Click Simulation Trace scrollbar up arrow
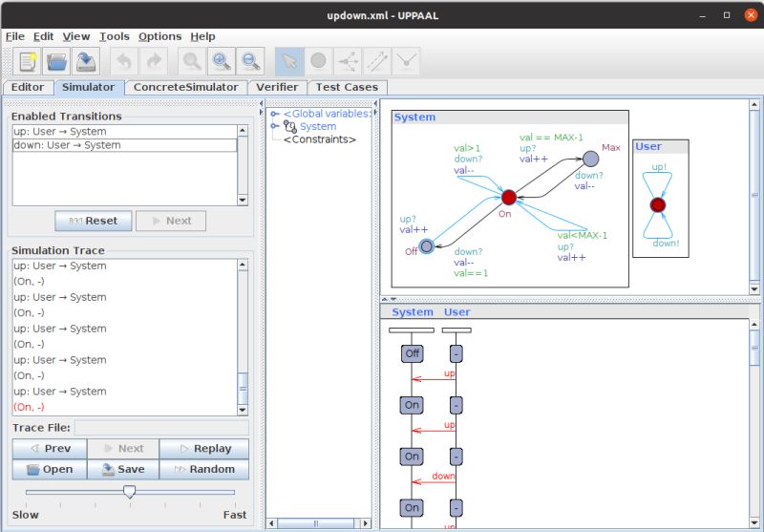764x532 pixels. (x=243, y=265)
